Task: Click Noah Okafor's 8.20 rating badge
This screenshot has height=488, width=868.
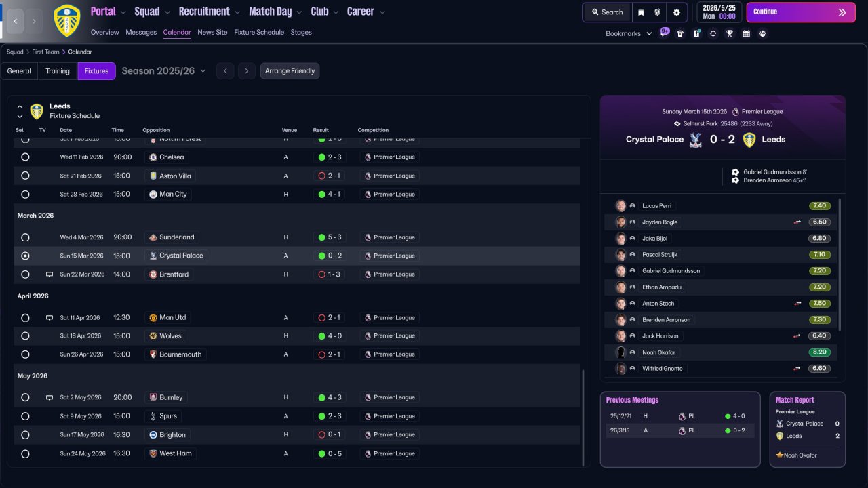Action: (x=820, y=352)
